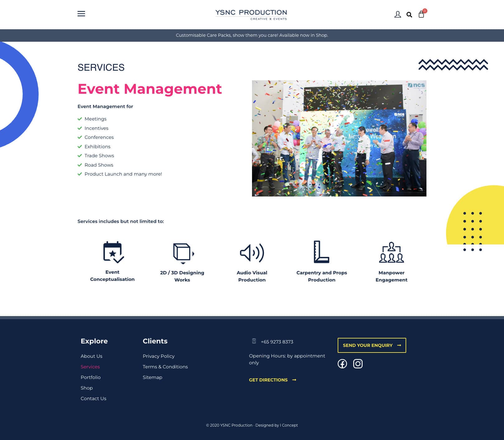Click the 2D / 3D Designing cube icon
Image resolution: width=504 pixels, height=440 pixels.
[x=183, y=253]
